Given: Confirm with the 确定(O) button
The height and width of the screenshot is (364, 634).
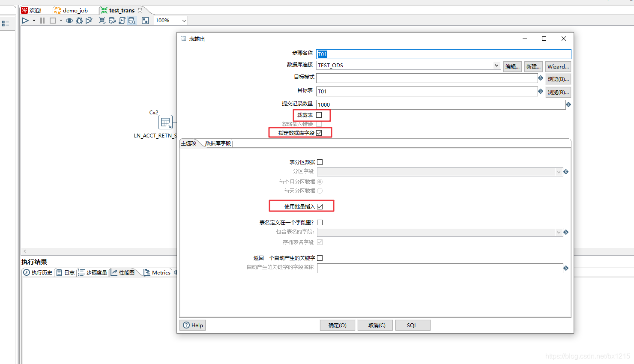Looking at the screenshot, I should (x=338, y=325).
